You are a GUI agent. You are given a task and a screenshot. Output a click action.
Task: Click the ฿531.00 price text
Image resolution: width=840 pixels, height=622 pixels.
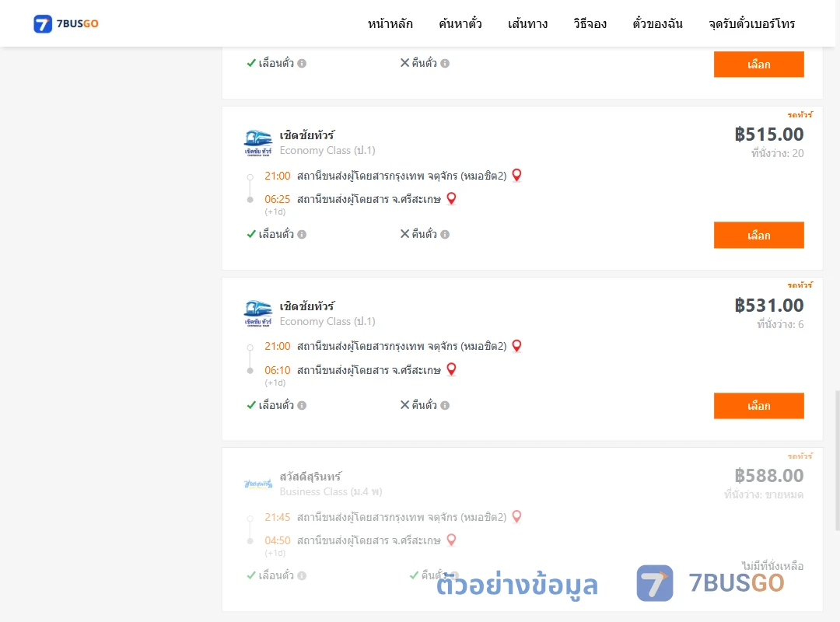pos(768,305)
